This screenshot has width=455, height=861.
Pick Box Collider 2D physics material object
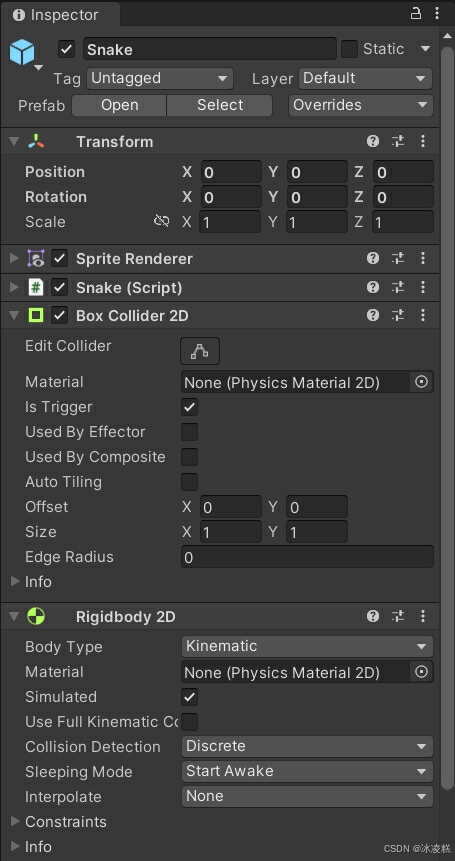pyautogui.click(x=422, y=382)
